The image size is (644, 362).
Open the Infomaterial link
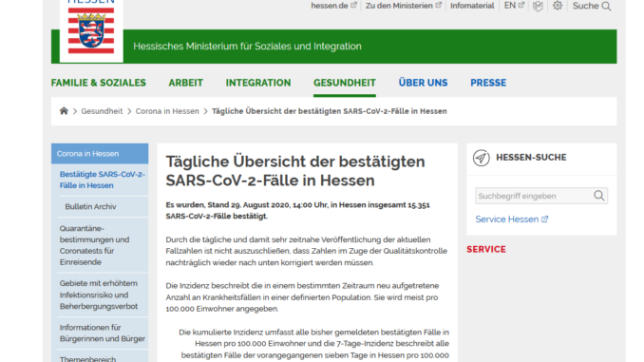click(472, 6)
